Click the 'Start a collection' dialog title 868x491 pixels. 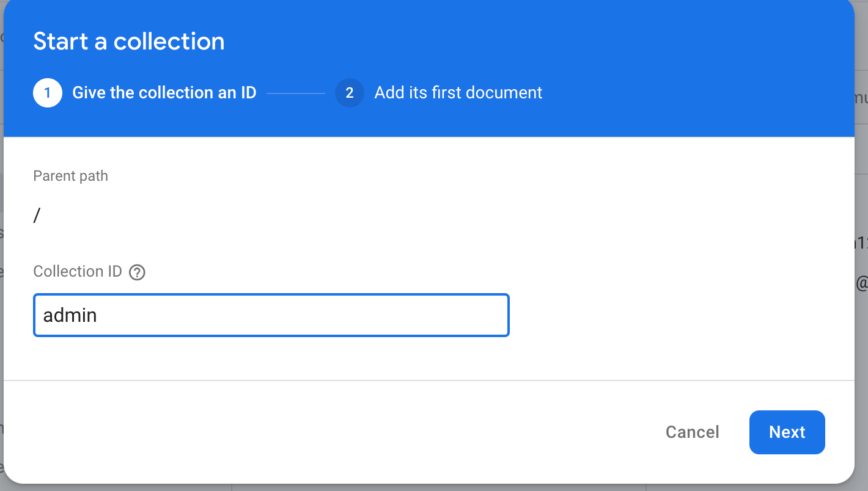[x=129, y=42]
